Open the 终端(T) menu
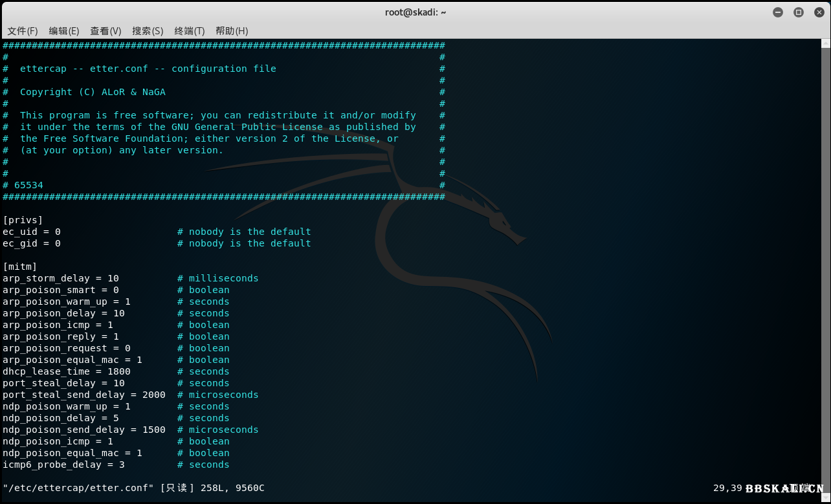 coord(189,31)
